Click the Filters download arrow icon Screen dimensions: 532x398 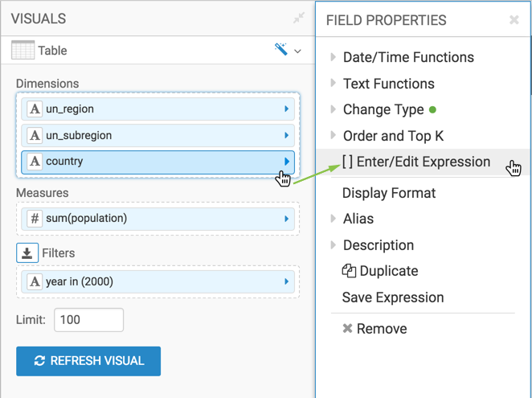click(27, 252)
